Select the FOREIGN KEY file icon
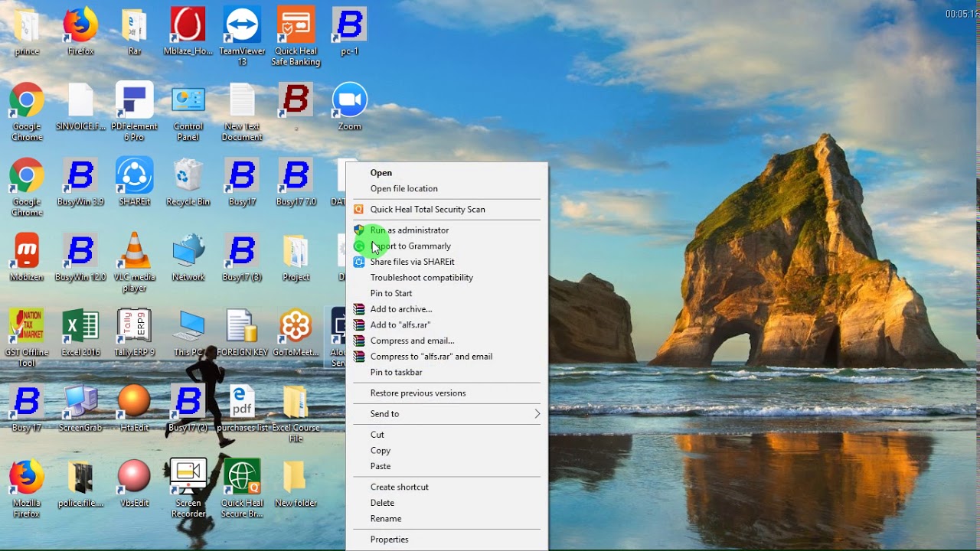The width and height of the screenshot is (980, 551). point(242,333)
